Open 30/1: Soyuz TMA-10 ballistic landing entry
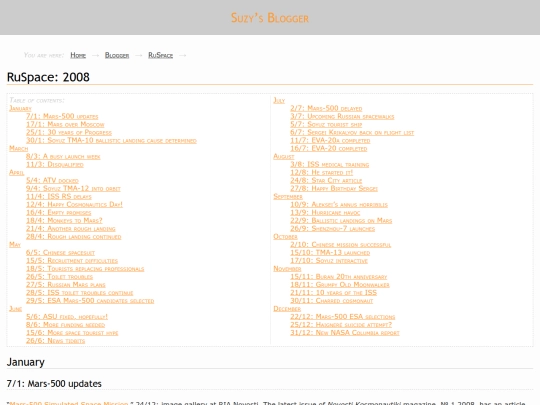Viewport: 540px width, 405px height. pos(111,140)
